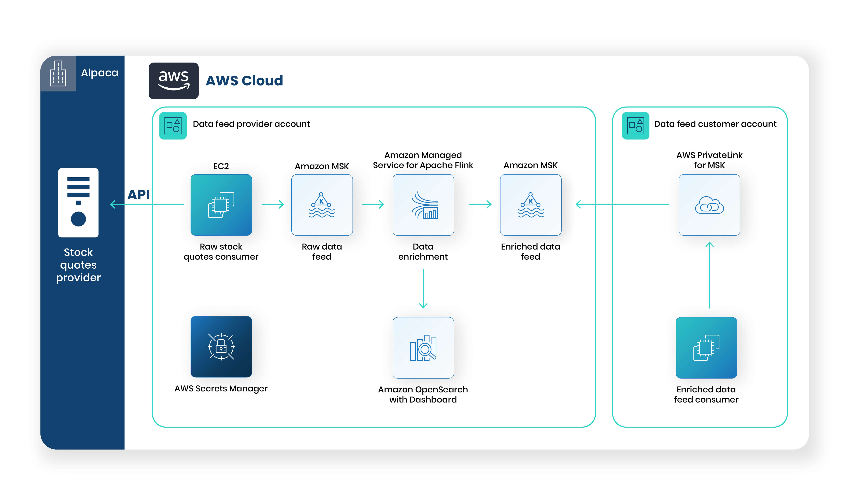Select the enriched data feed consumer icon
The height and width of the screenshot is (493, 868).
706,348
